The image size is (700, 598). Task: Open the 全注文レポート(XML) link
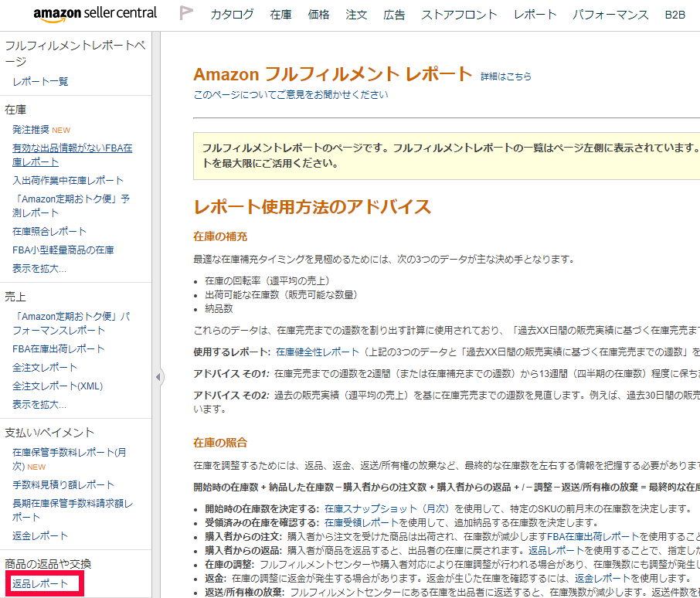click(57, 386)
